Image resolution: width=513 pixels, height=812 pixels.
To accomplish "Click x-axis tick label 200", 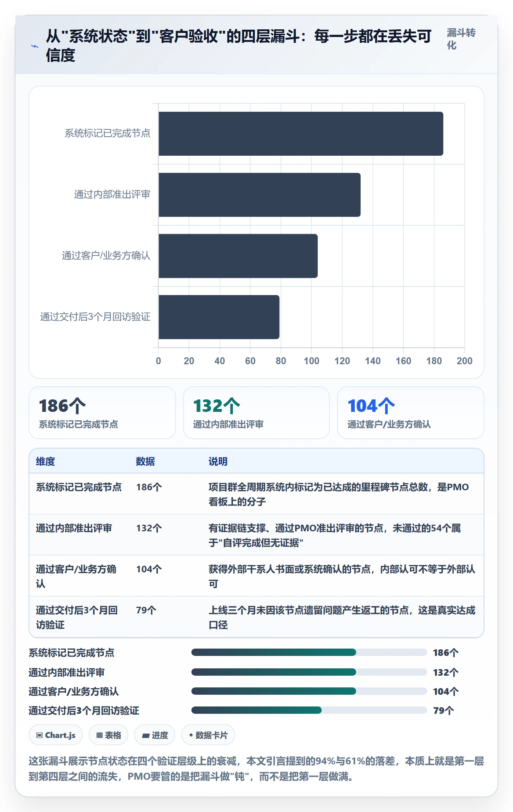I will click(x=465, y=361).
